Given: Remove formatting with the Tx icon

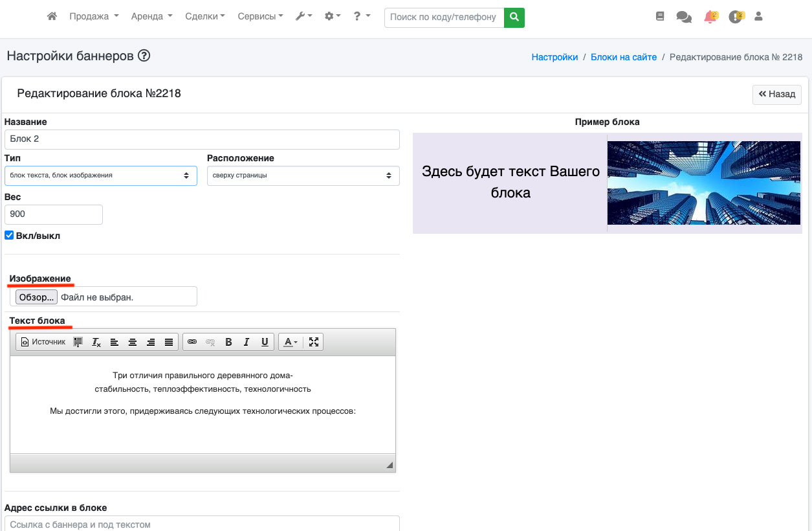Looking at the screenshot, I should [96, 342].
